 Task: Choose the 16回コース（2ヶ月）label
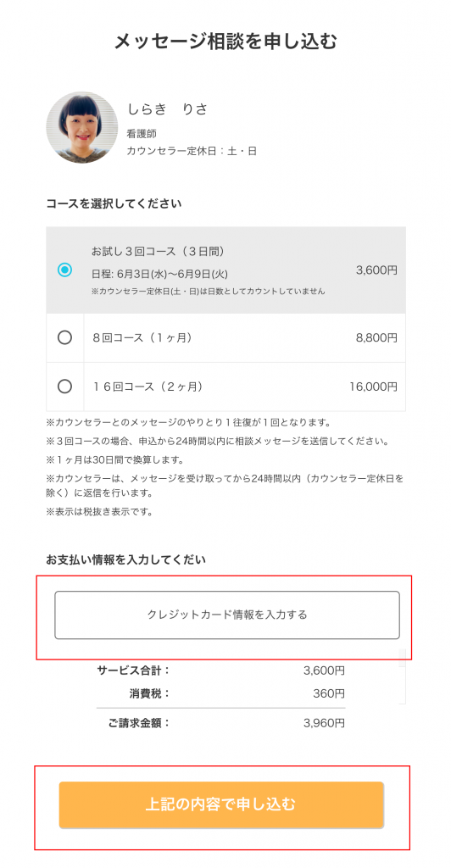pos(148,387)
